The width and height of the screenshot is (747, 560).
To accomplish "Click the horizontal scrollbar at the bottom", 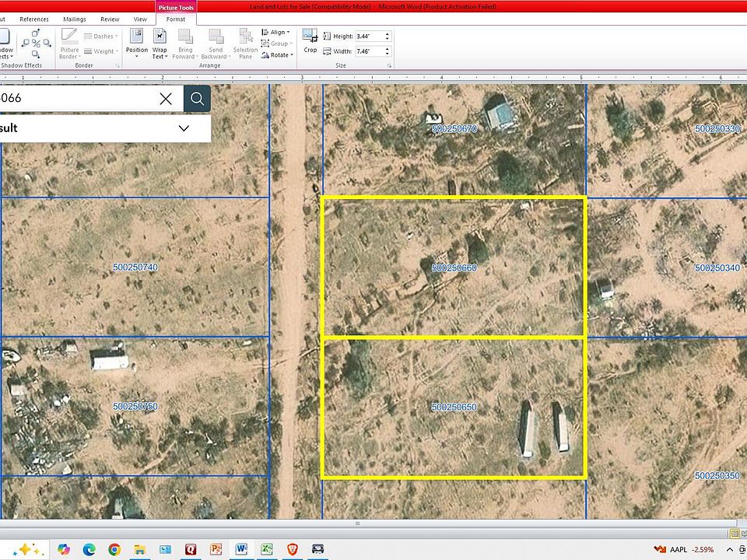I will click(x=358, y=523).
